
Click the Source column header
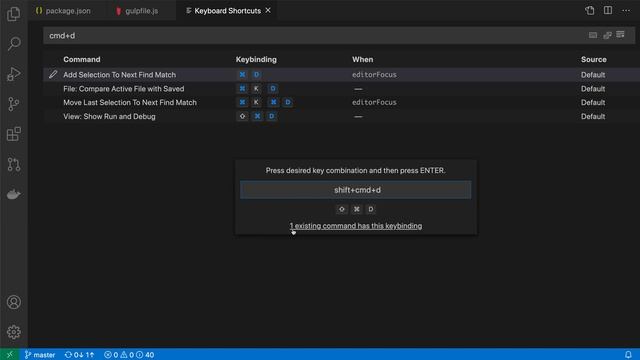593,59
